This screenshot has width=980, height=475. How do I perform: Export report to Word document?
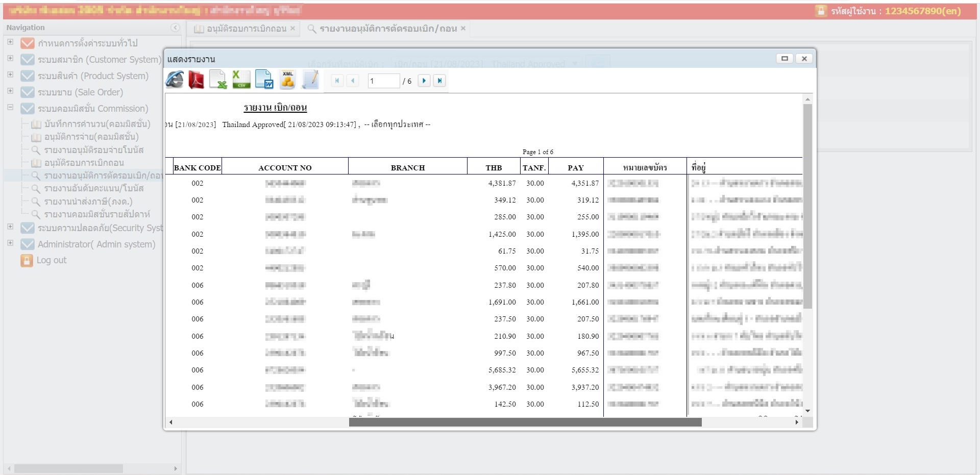[x=264, y=80]
